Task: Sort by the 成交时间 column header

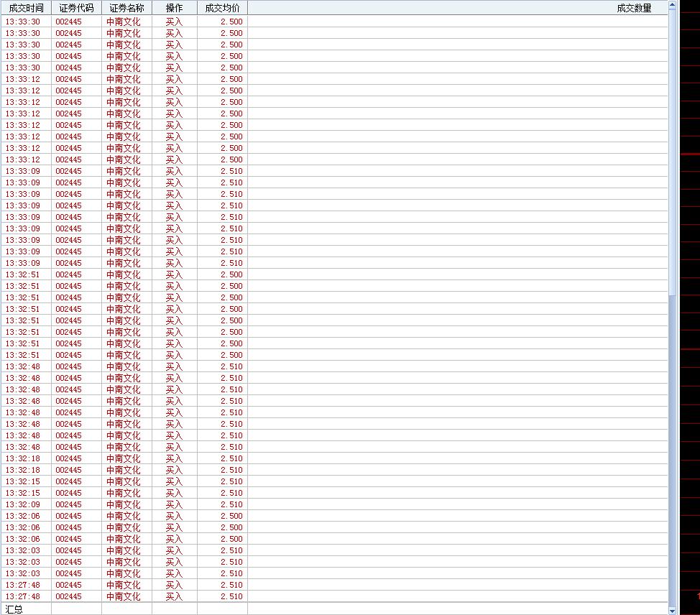Action: pos(26,8)
